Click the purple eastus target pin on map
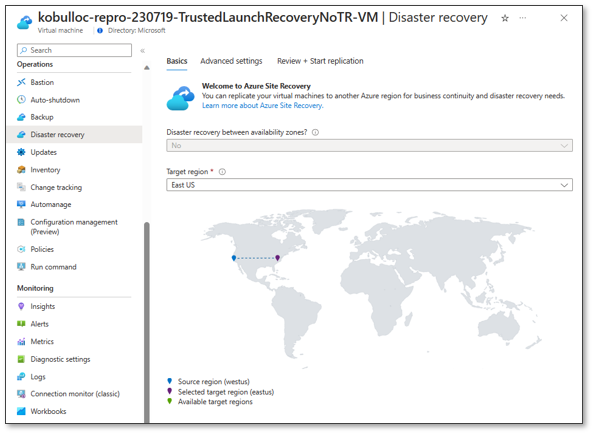Screen dimensions: 593x435 click(x=278, y=258)
